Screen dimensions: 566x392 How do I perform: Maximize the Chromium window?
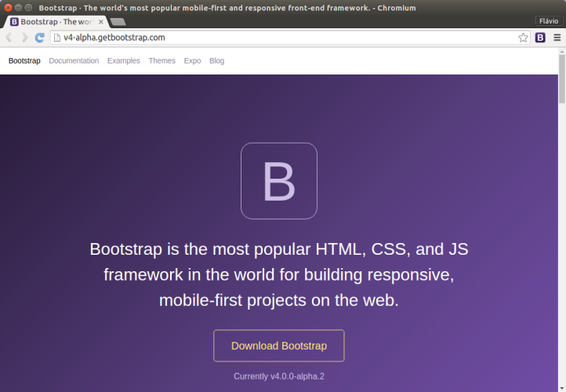(x=28, y=8)
